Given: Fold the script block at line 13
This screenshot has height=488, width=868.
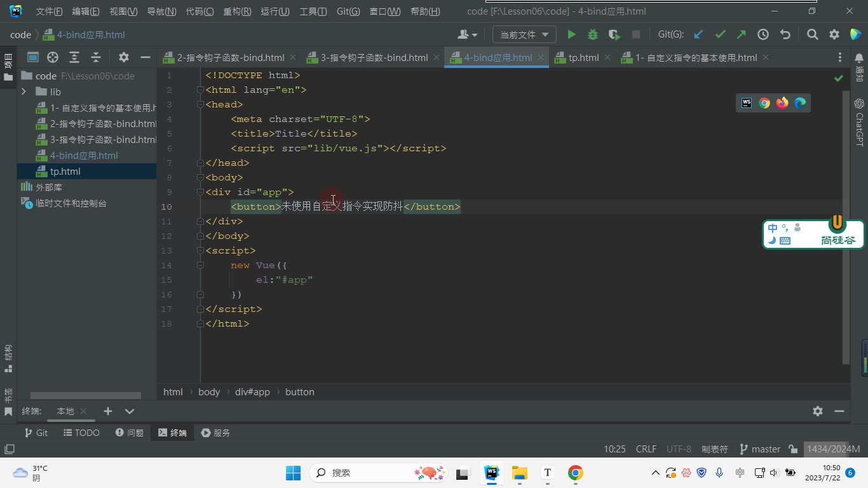Looking at the screenshot, I should [x=200, y=251].
